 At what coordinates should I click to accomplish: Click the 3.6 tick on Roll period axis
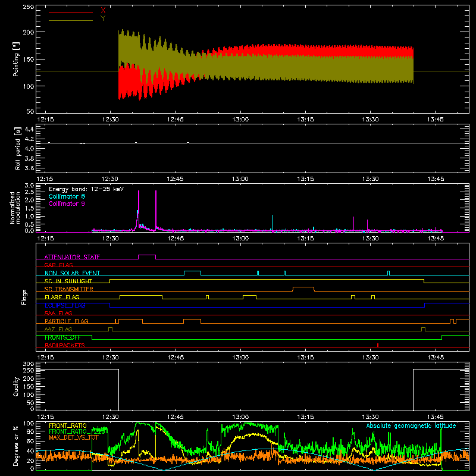29,168
